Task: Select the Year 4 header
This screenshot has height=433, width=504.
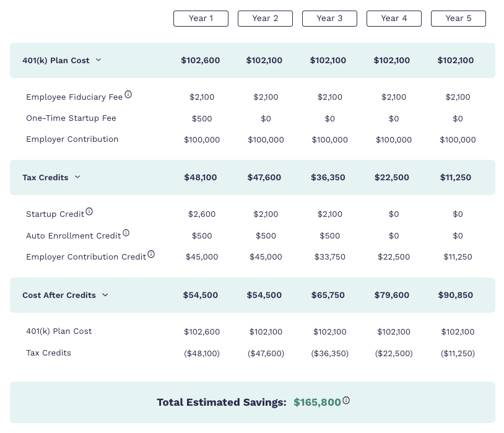Action: pos(394,18)
